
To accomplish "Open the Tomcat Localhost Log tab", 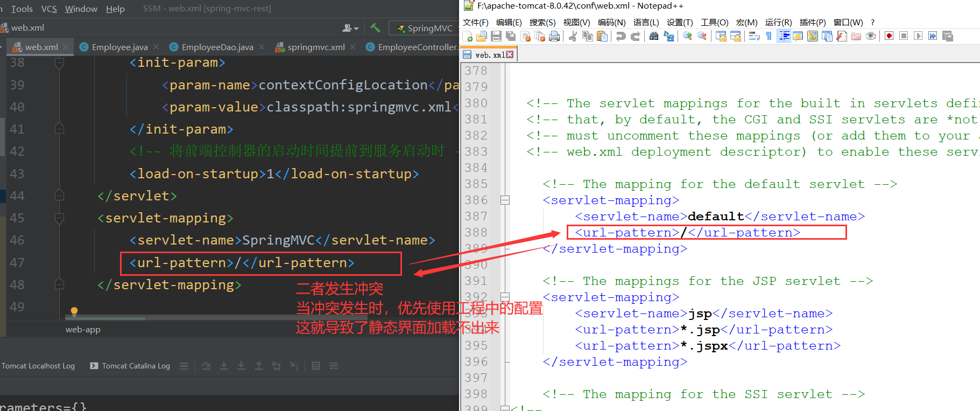I will click(x=38, y=366).
